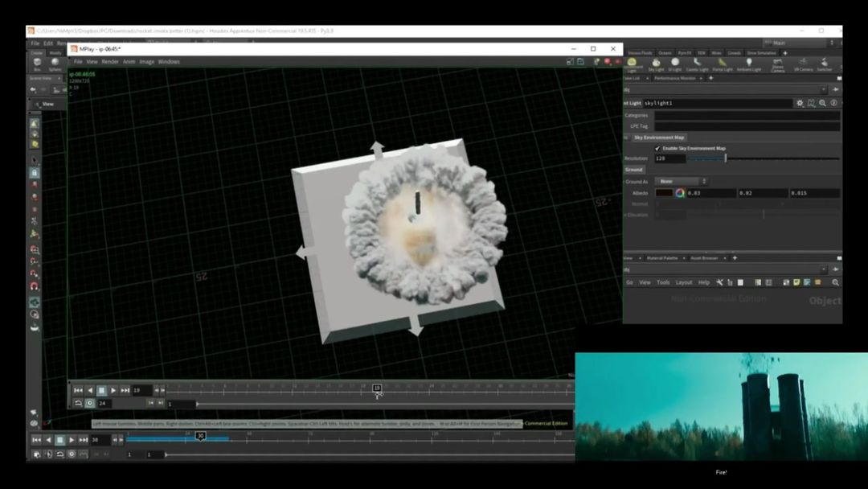Open MPlay Image menu
868x489 pixels.
pos(147,61)
